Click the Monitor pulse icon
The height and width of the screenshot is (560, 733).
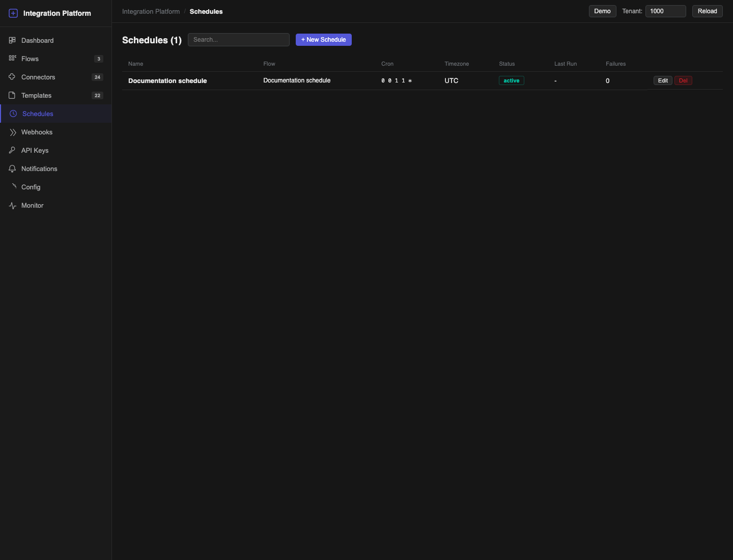tap(12, 205)
